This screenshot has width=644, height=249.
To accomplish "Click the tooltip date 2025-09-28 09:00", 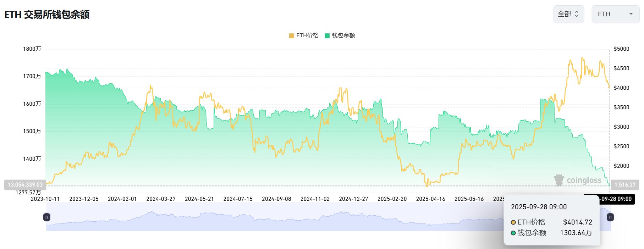I will tap(539, 207).
